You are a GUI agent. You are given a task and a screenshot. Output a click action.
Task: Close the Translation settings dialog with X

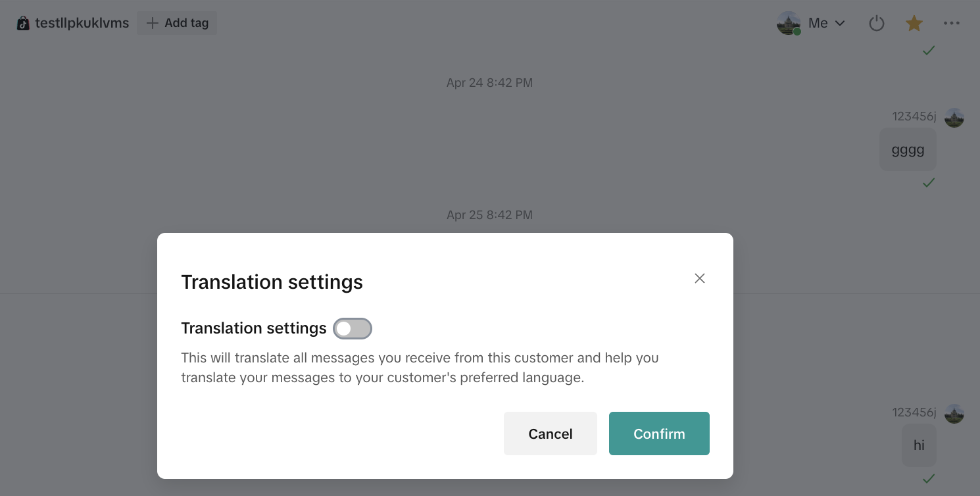tap(699, 278)
